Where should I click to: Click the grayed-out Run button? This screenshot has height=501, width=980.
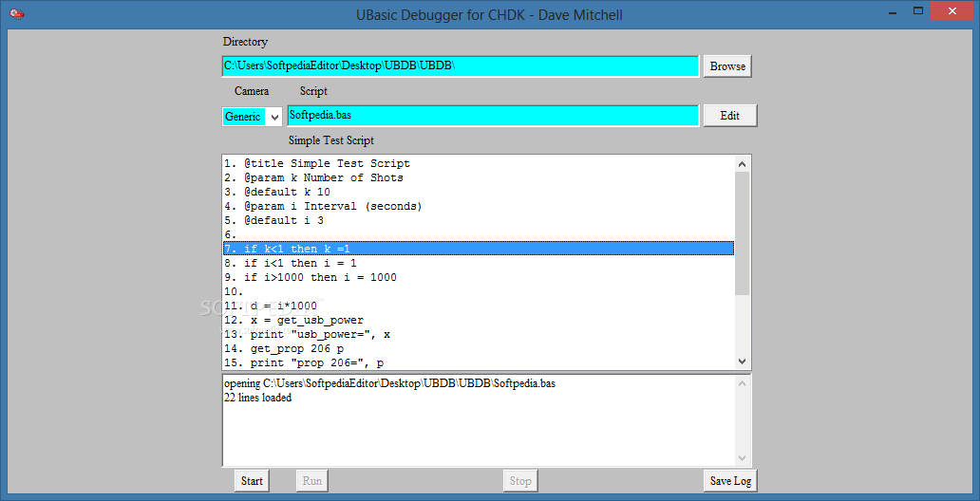point(311,481)
